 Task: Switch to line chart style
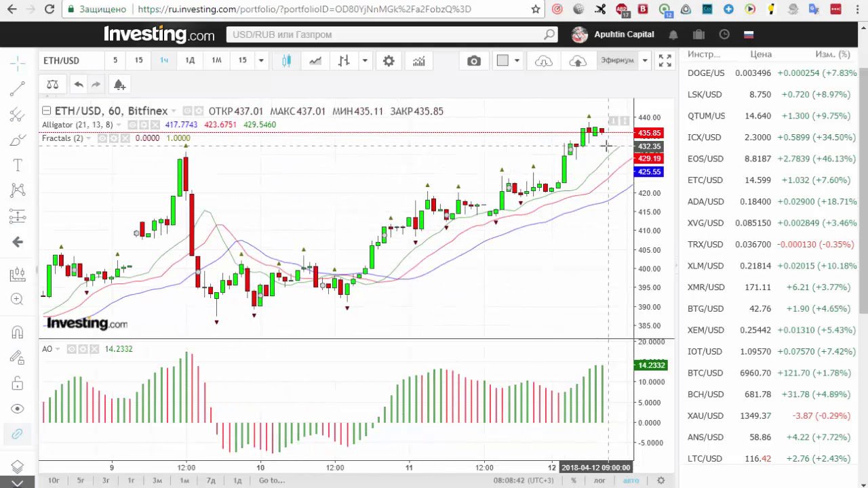pos(315,60)
